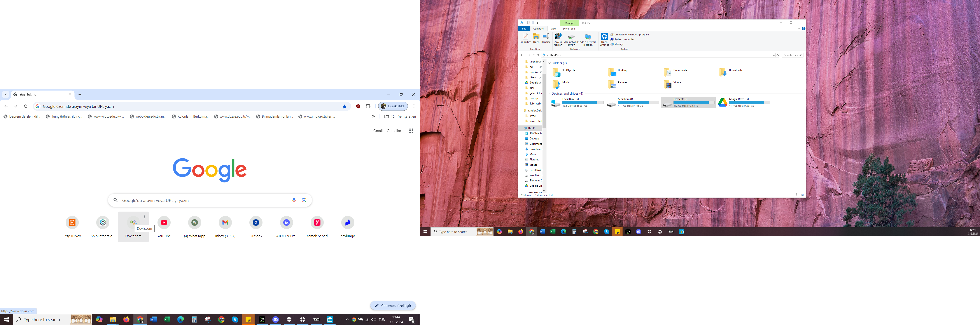Click the Open Settings gear in ribbon
The height and width of the screenshot is (325, 980).
(604, 37)
